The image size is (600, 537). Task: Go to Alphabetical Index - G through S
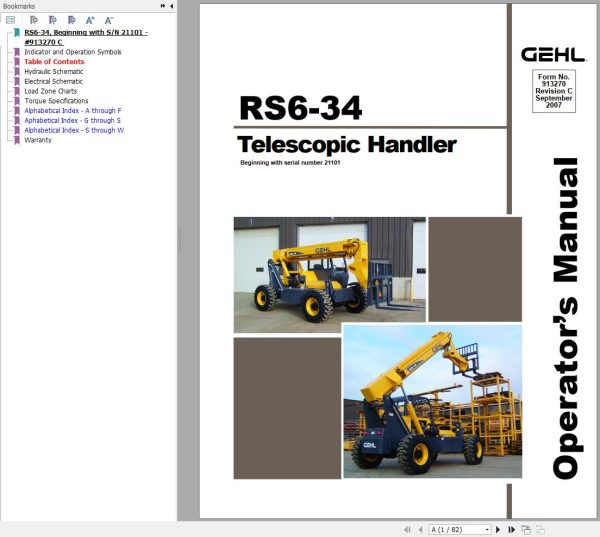coord(72,120)
